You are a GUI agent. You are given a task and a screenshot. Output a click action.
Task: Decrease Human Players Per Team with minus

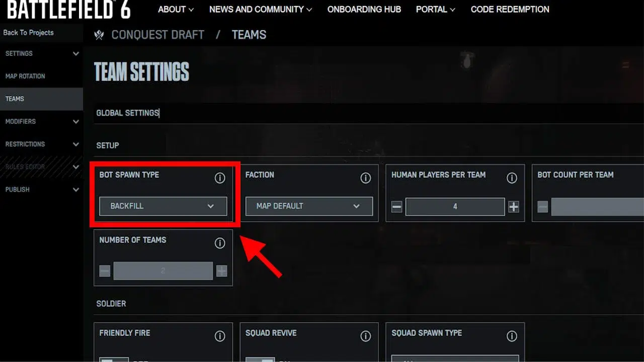click(x=397, y=207)
